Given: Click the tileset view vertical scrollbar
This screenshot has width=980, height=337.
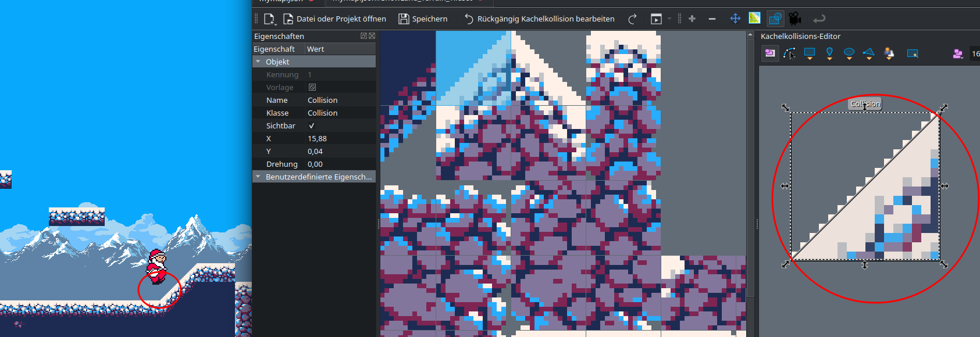Looking at the screenshot, I should click(x=750, y=168).
